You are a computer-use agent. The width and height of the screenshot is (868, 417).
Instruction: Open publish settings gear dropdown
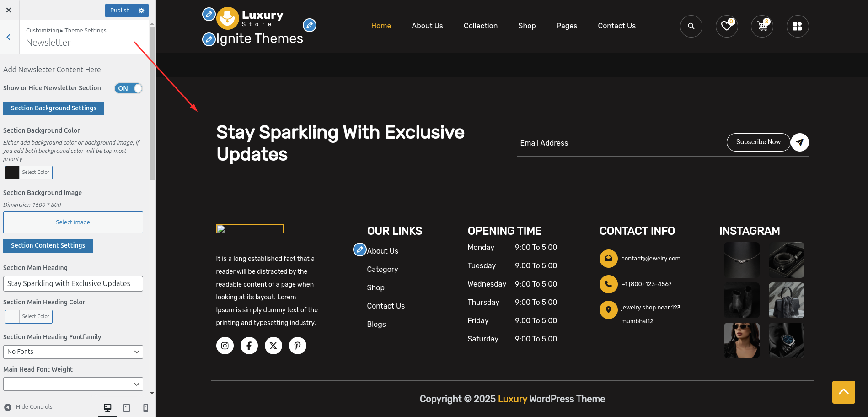(141, 11)
